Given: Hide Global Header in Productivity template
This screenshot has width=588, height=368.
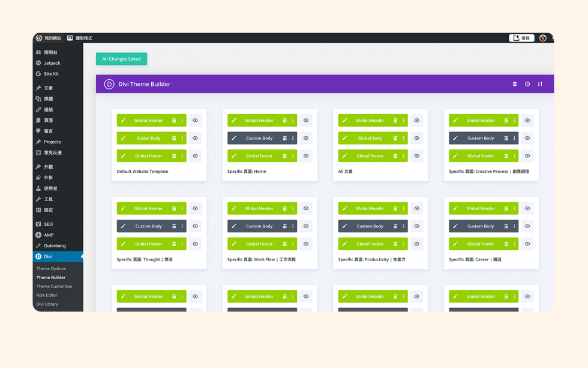Looking at the screenshot, I should click(416, 208).
